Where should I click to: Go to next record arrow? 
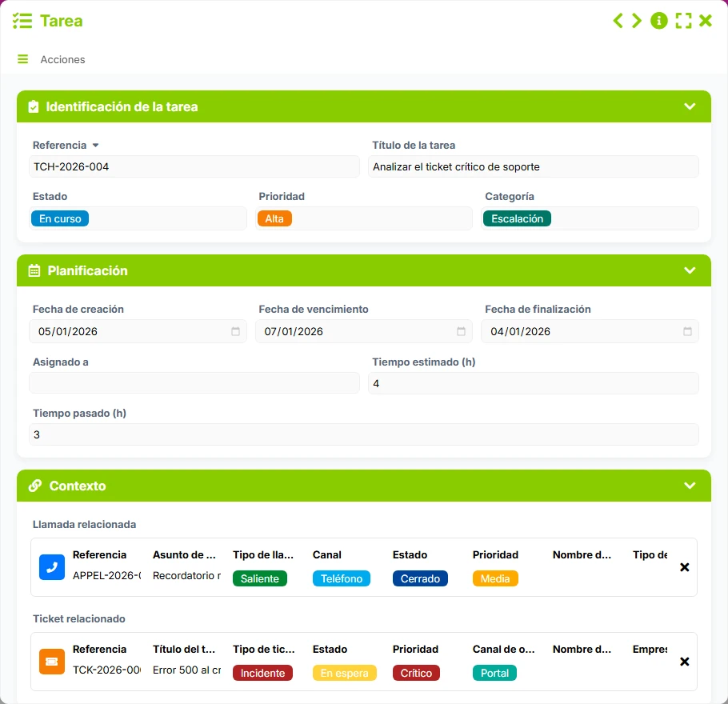pos(637,21)
